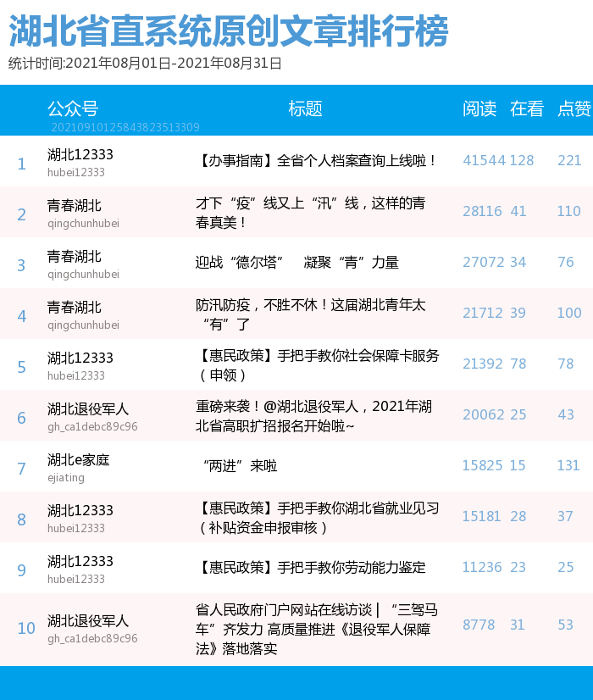The height and width of the screenshot is (700, 593).
Task: Click the 标题 column header
Action: click(305, 108)
